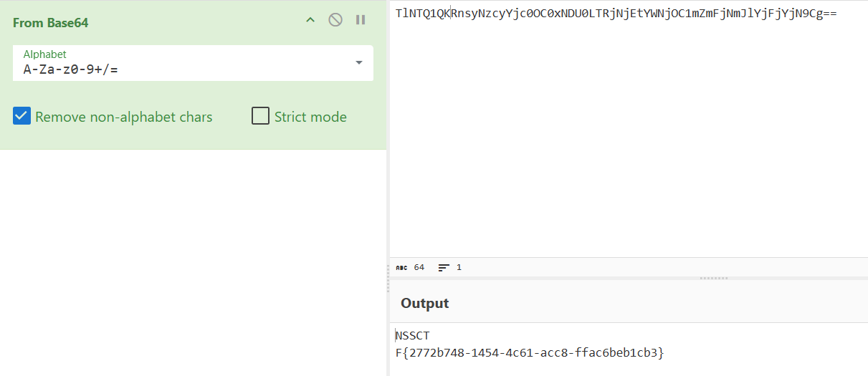Click the 64 character count value

pyautogui.click(x=419, y=267)
